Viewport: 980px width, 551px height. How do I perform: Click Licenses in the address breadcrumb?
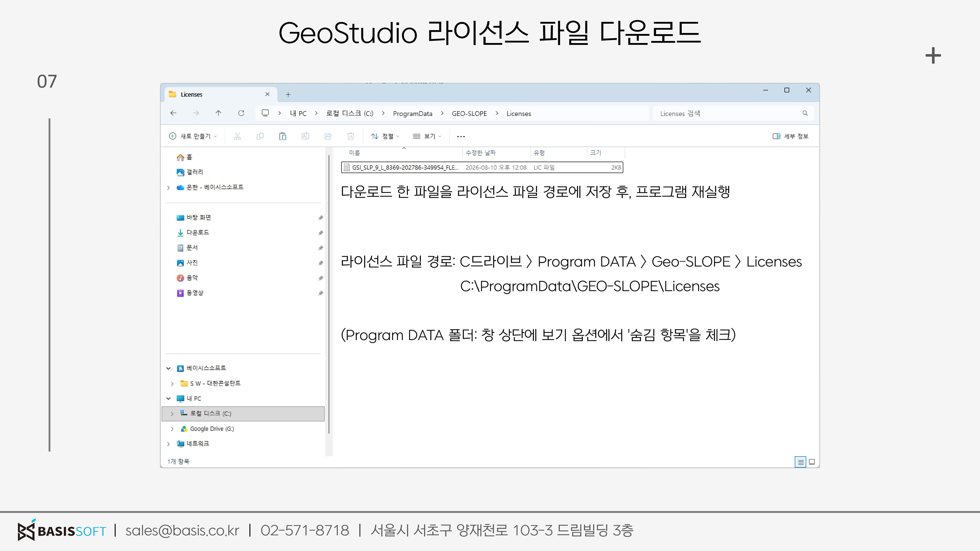click(519, 113)
